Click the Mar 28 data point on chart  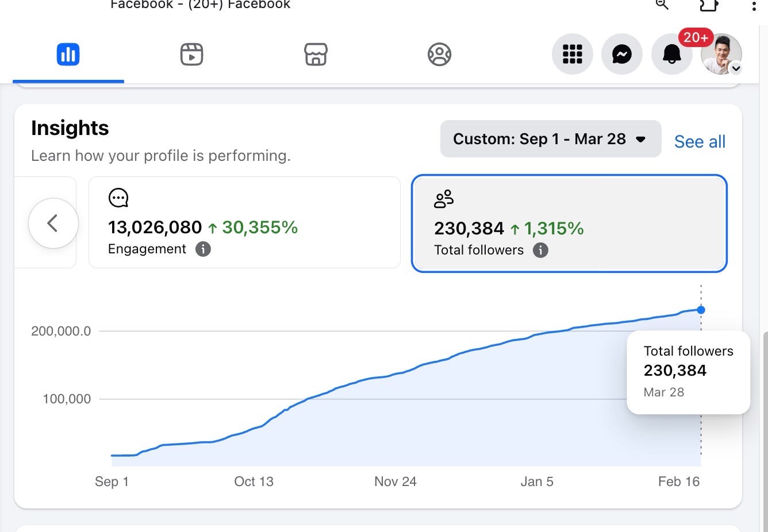701,310
